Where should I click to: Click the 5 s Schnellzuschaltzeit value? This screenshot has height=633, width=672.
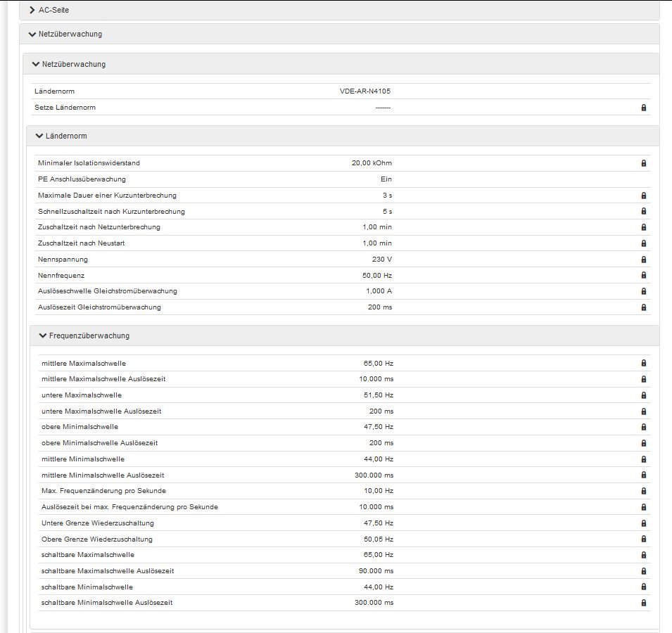tap(388, 211)
